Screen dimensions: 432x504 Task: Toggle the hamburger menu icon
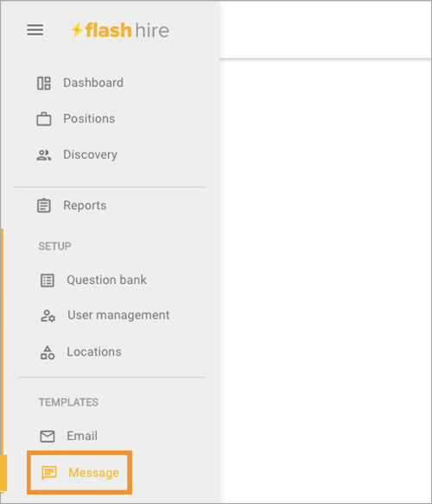(x=35, y=30)
